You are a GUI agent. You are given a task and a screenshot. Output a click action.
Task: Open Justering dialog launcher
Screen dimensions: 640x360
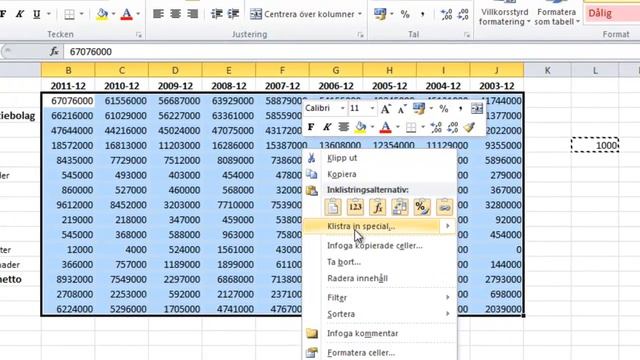pos(360,35)
